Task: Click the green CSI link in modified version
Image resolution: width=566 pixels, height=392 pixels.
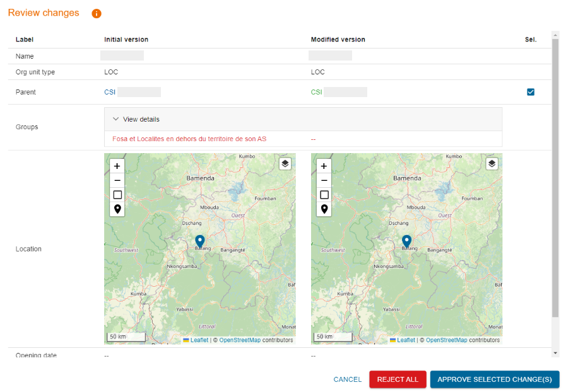Action: (x=317, y=92)
